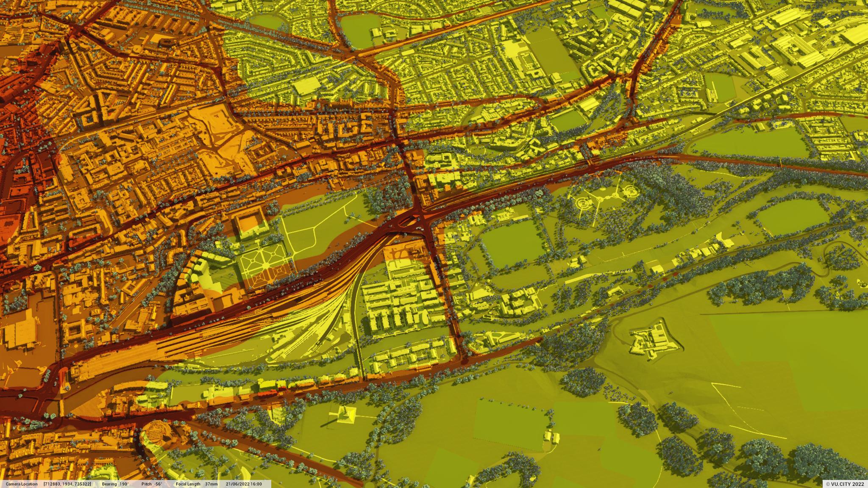This screenshot has width=868, height=488.
Task: Click the pitch value -56°
Action: point(158,484)
